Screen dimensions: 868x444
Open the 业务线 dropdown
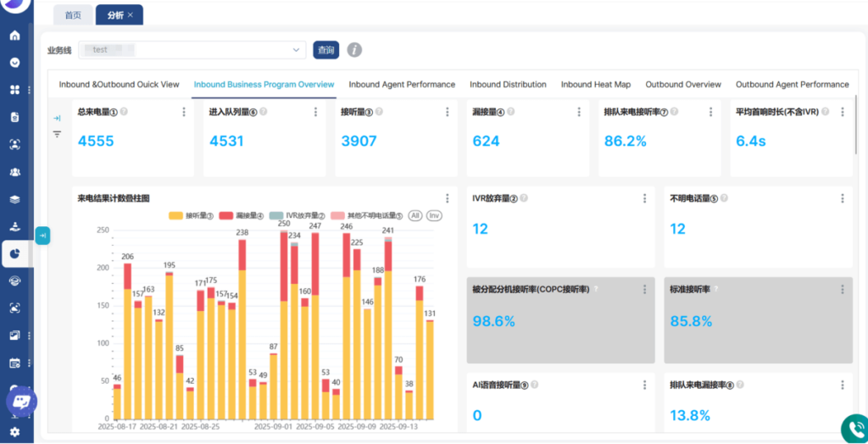[x=192, y=50]
